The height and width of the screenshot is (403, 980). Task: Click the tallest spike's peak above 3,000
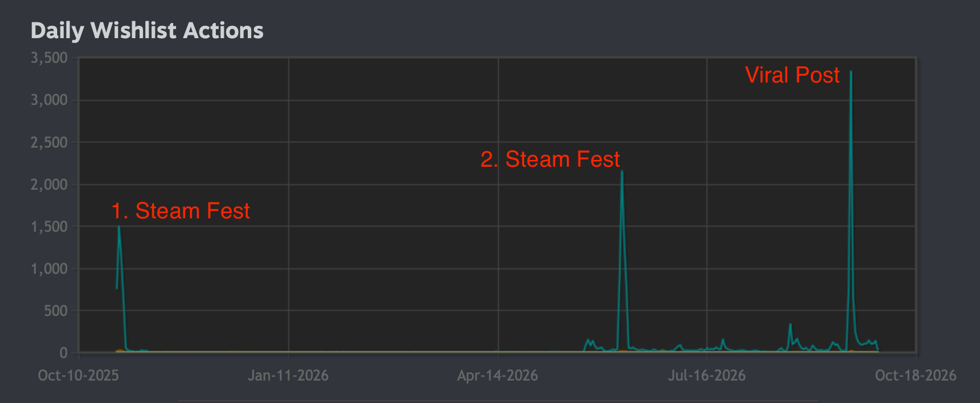pos(851,71)
